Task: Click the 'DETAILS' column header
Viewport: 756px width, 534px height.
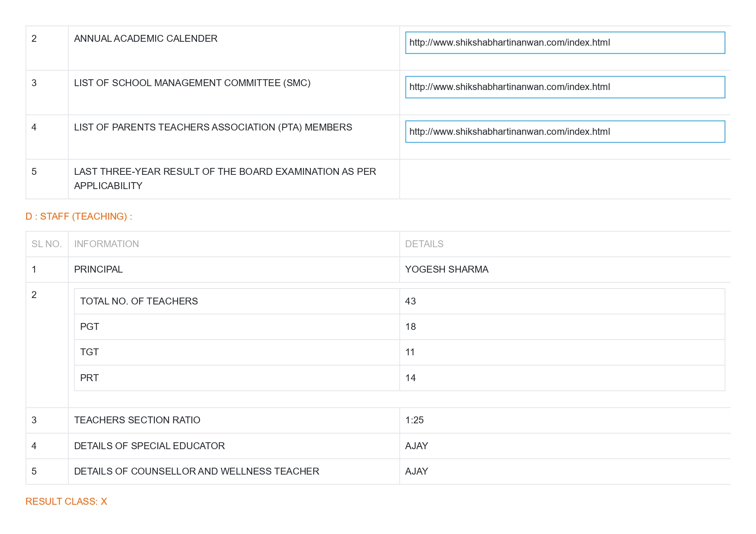Action: [424, 244]
